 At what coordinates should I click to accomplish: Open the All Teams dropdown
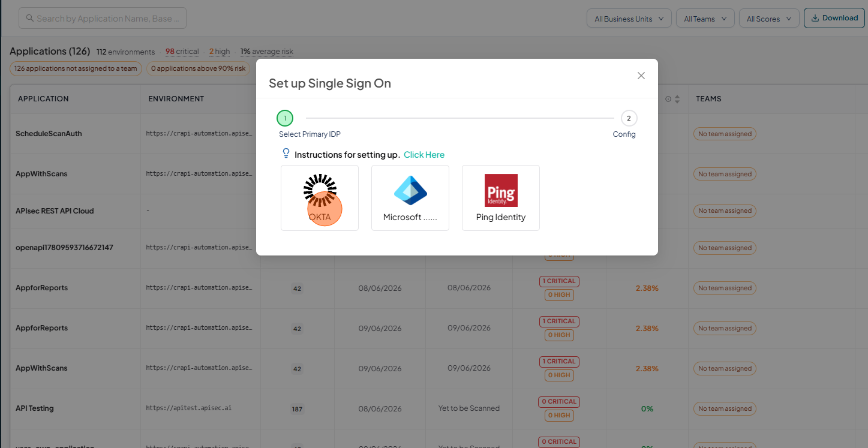pos(705,19)
